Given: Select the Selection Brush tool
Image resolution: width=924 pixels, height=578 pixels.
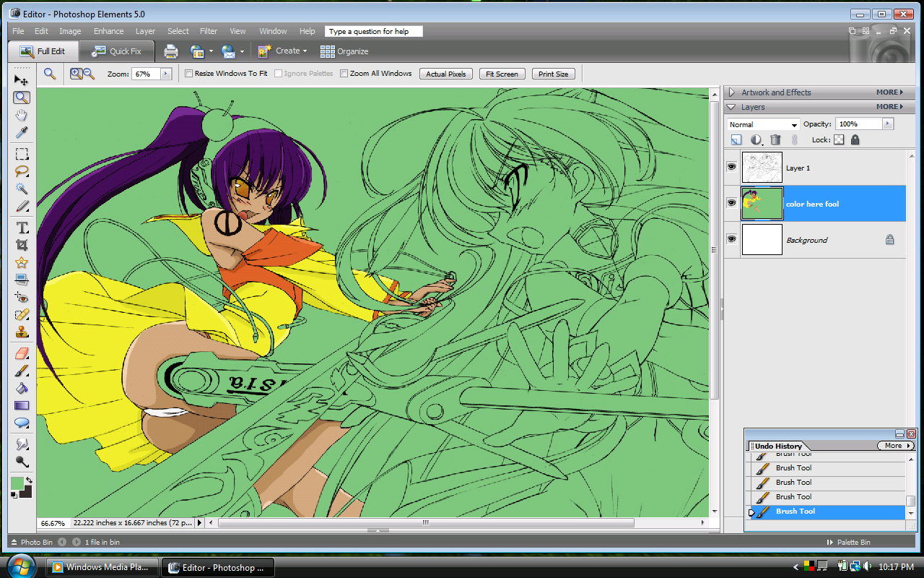Looking at the screenshot, I should click(22, 207).
